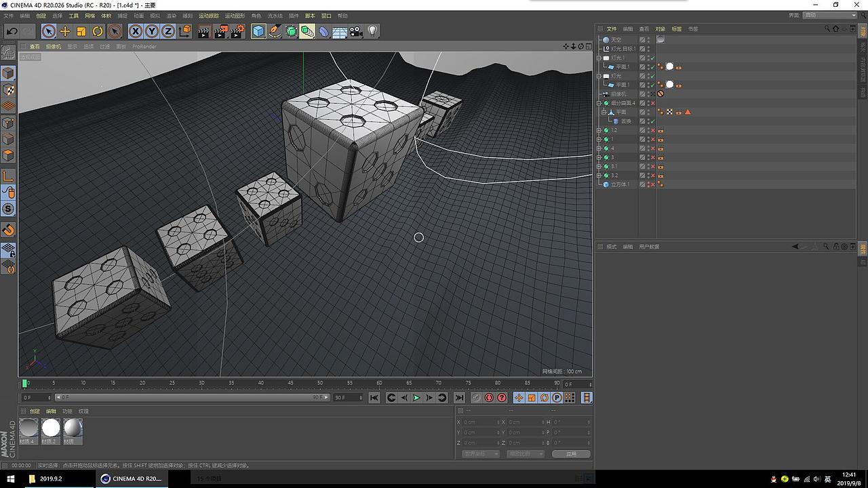Screen dimensions: 868x488
Task: Click the Camera object icon in toolbar
Action: pos(356,31)
